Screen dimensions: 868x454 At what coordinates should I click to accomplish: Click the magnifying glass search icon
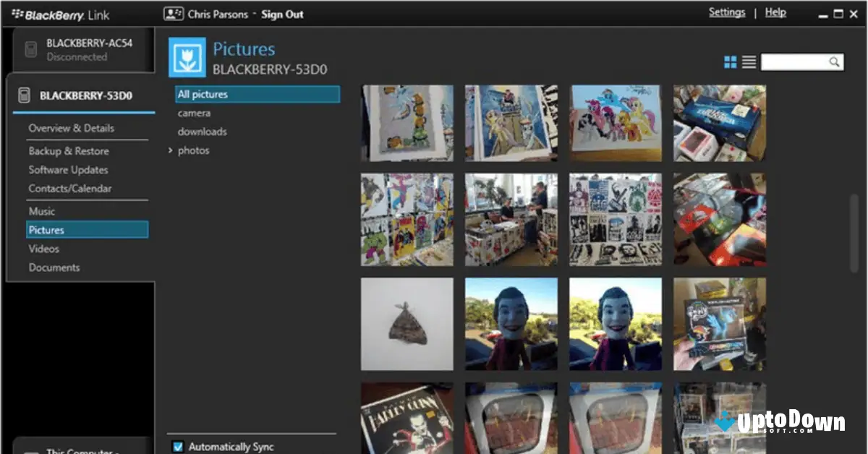835,61
